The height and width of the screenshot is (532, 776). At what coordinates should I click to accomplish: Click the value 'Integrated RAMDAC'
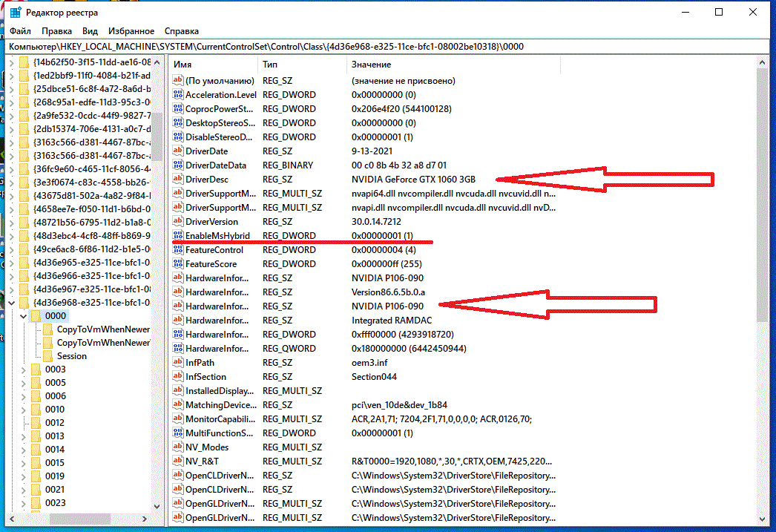(392, 321)
